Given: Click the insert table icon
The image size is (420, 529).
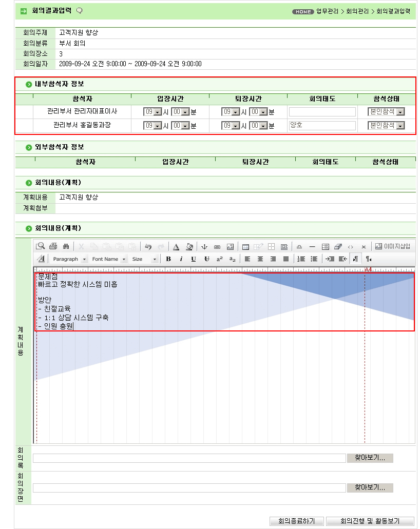Looking at the screenshot, I should (x=245, y=246).
